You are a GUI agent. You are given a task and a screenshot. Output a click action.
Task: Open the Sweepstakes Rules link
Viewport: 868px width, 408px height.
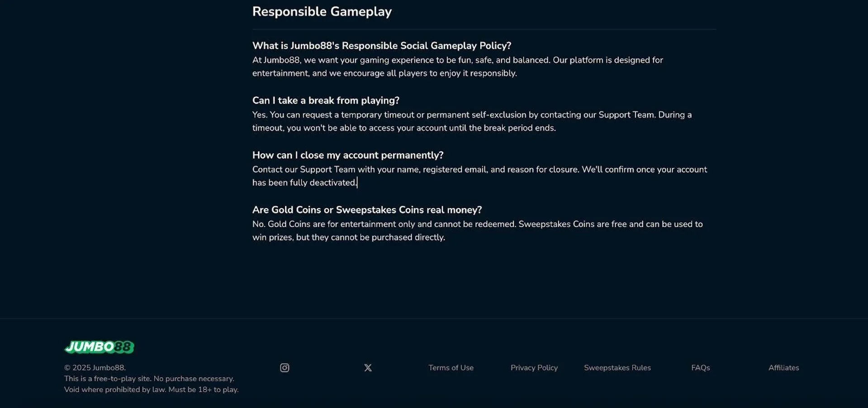tap(617, 368)
